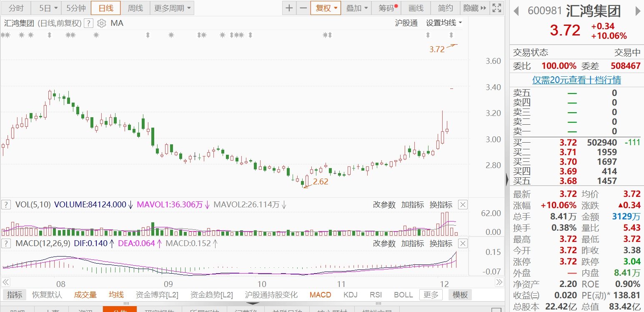
Task: Open 叠加 overlay dropdown
Action: (357, 8)
